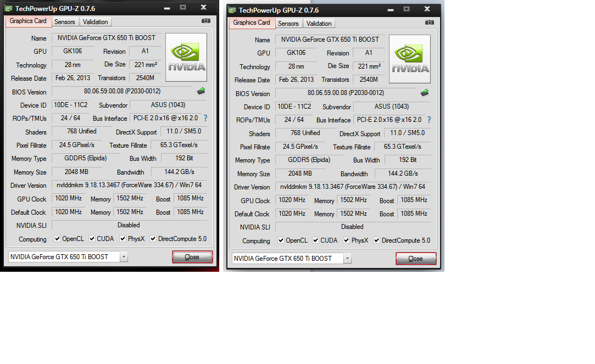Screen dimensions: 595x364
Task: Toggle DirectCompute 5.0 checkbox in left window
Action: (153, 238)
